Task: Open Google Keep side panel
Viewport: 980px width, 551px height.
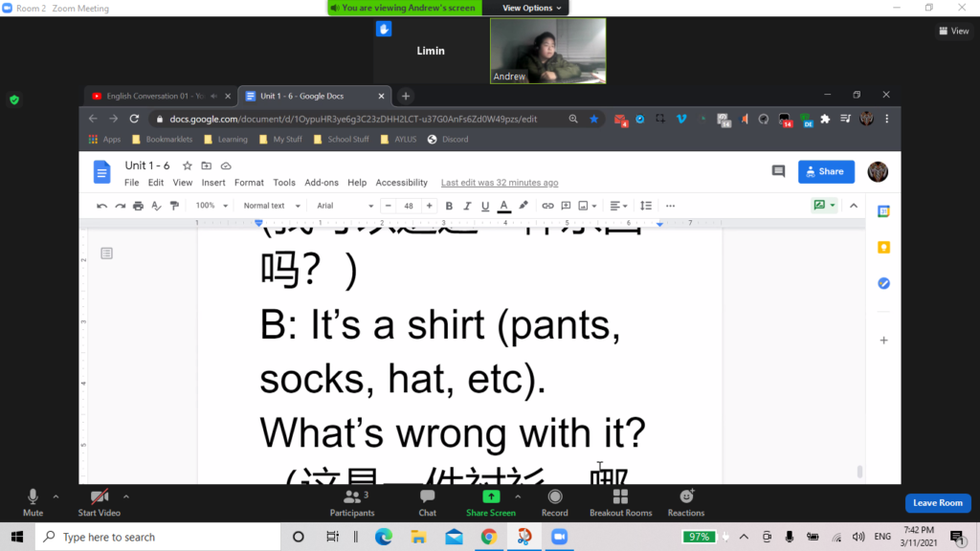Action: [883, 248]
